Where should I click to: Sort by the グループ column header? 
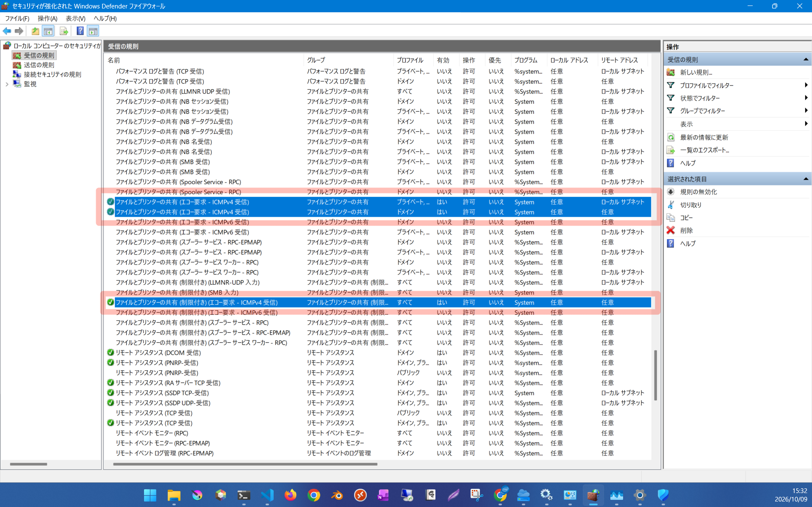click(x=348, y=60)
